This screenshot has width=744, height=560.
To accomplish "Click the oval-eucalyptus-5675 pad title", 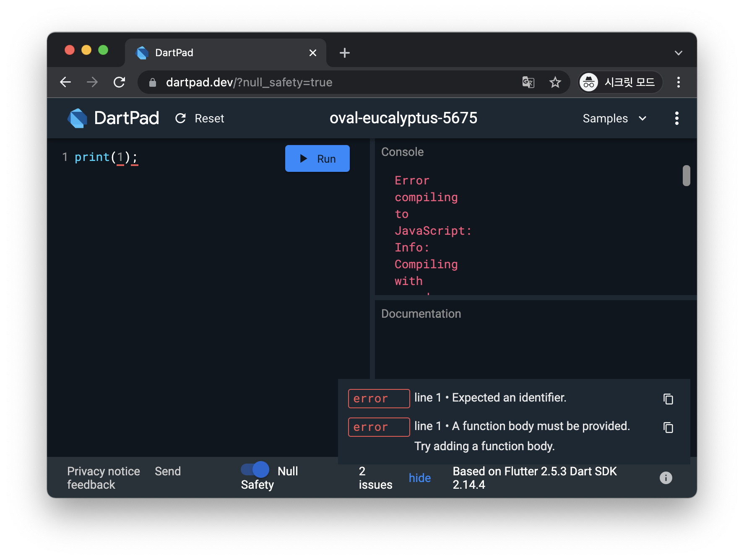I will (403, 118).
